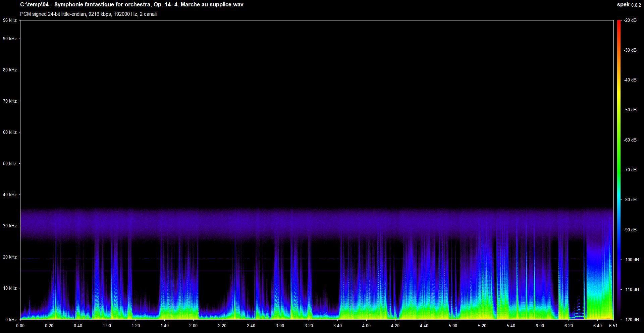Click the -20 dB color scale label
The image size is (644, 333).
[x=630, y=20]
